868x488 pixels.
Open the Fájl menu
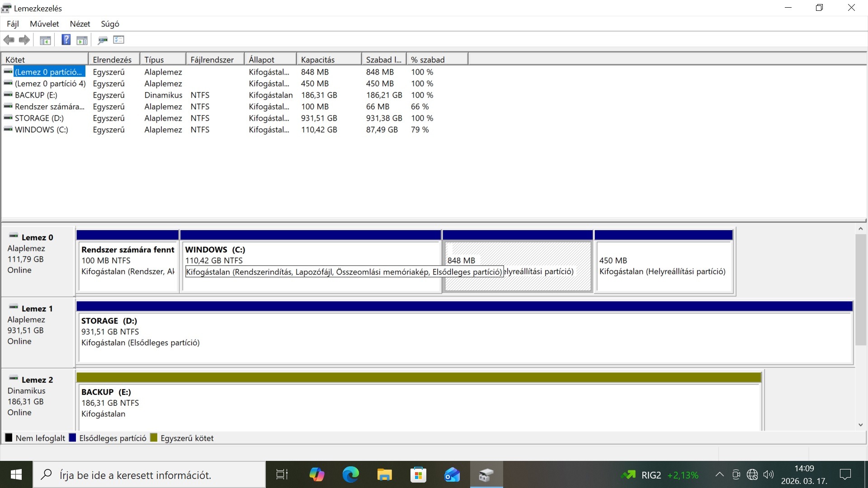tap(13, 24)
